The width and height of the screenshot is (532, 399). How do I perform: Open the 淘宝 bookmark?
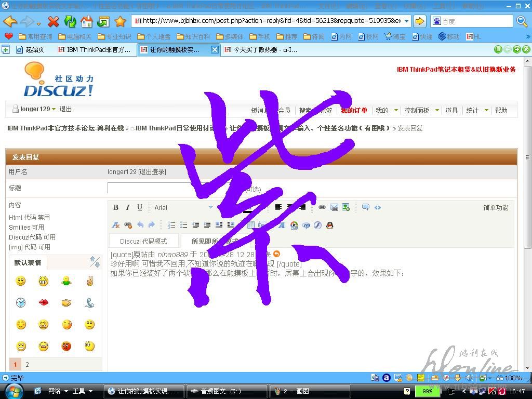[395, 36]
